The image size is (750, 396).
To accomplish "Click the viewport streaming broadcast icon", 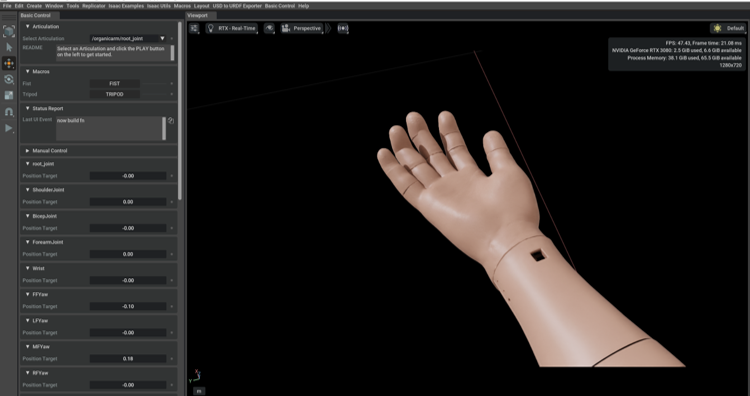I will [x=343, y=28].
